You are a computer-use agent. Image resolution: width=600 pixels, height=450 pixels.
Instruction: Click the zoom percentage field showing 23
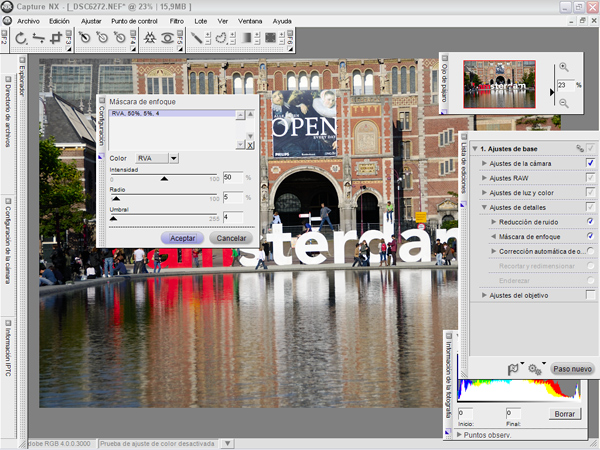566,85
